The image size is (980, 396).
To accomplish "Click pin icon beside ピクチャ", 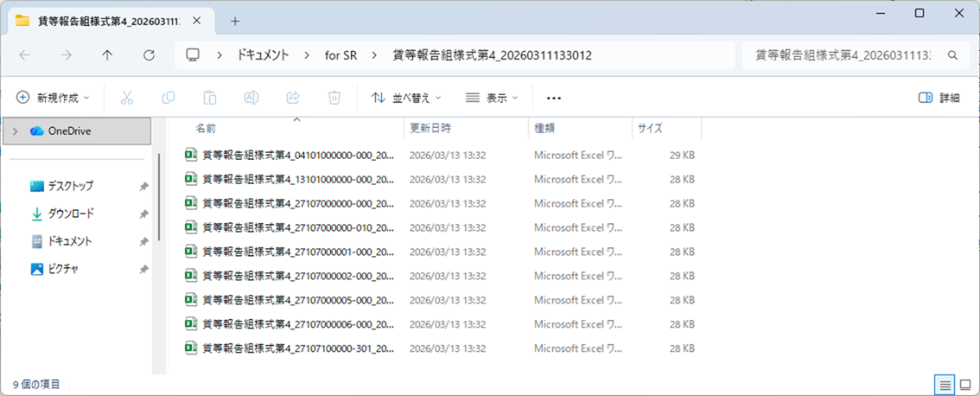I will click(x=143, y=269).
